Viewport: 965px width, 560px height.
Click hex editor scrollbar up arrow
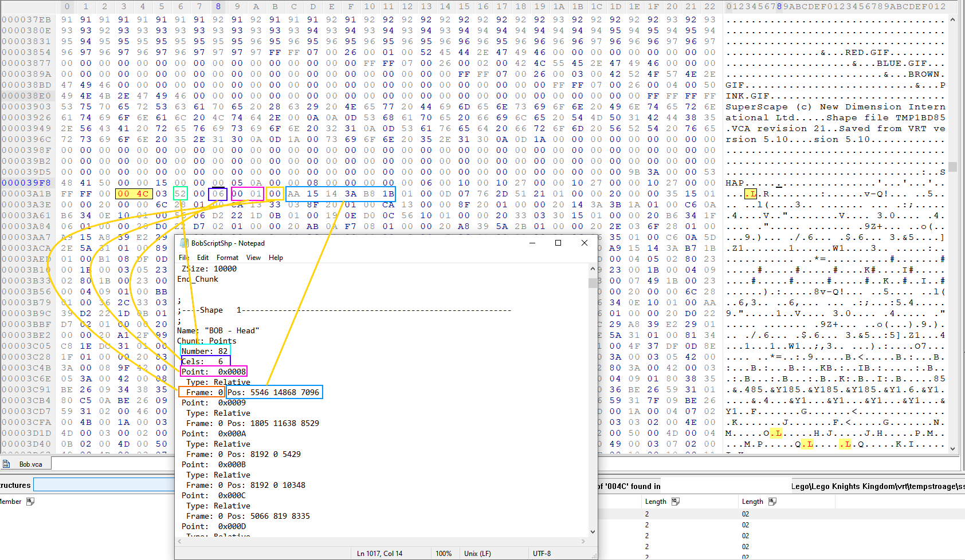pyautogui.click(x=952, y=19)
